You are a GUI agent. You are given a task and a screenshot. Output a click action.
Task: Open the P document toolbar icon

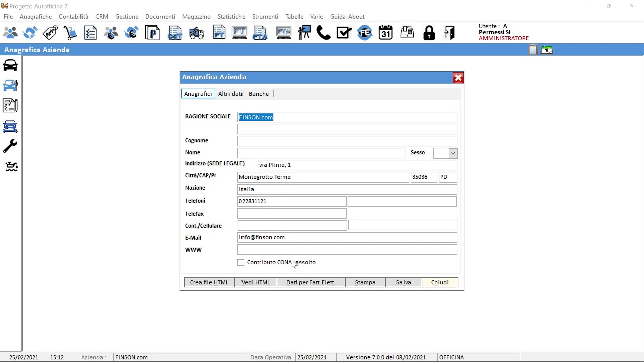(x=153, y=33)
